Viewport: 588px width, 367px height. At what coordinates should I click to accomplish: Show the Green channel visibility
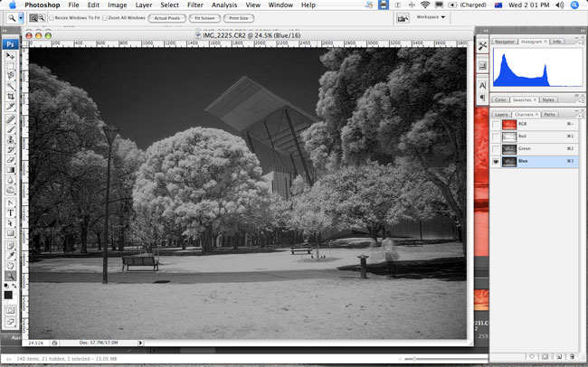[496, 149]
